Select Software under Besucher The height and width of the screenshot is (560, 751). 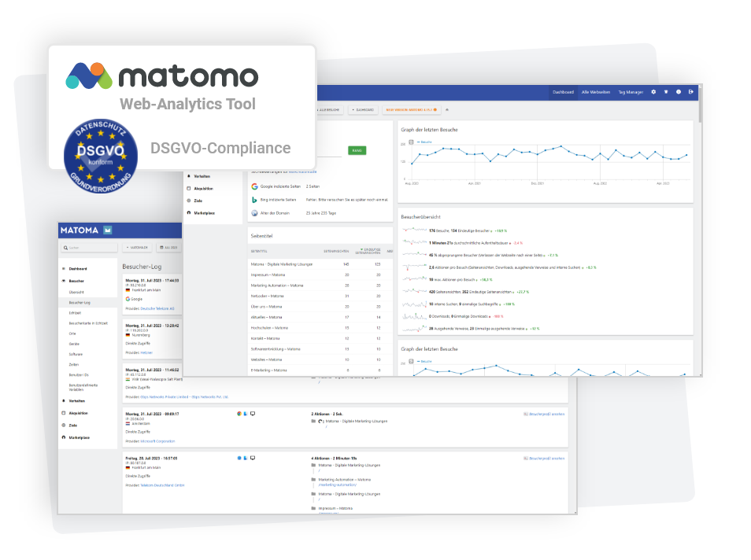(76, 354)
